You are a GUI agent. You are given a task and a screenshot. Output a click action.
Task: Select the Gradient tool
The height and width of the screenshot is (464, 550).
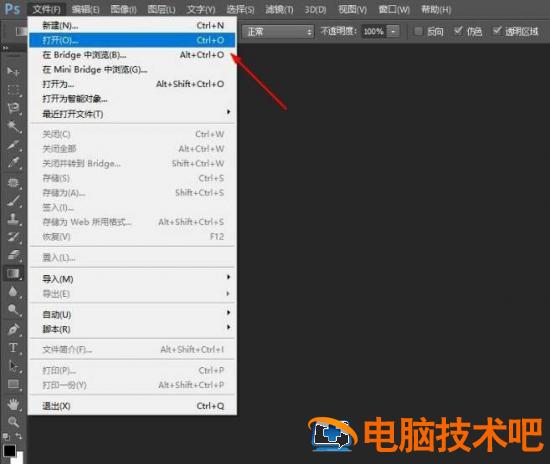tap(13, 273)
